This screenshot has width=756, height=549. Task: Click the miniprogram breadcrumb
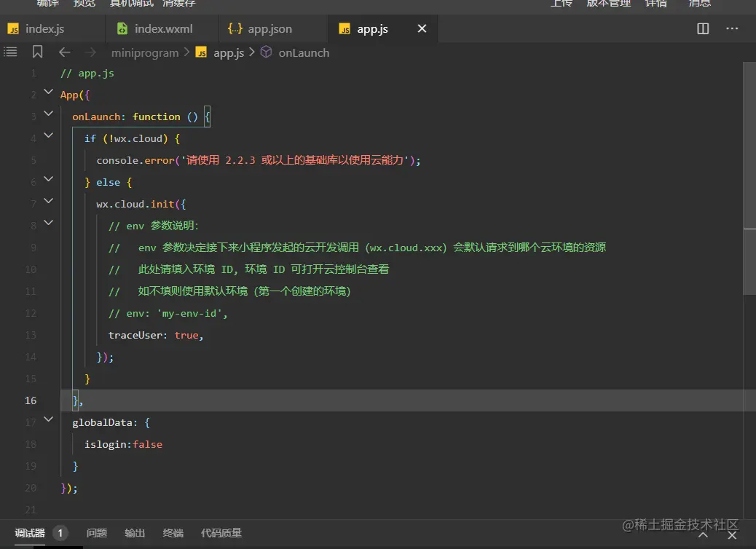tap(145, 52)
